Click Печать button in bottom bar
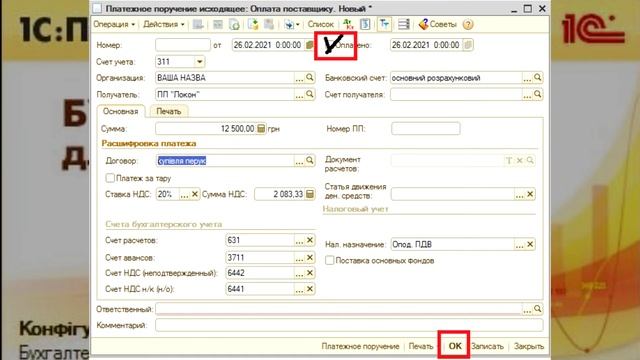The image size is (640, 360). pos(421,346)
